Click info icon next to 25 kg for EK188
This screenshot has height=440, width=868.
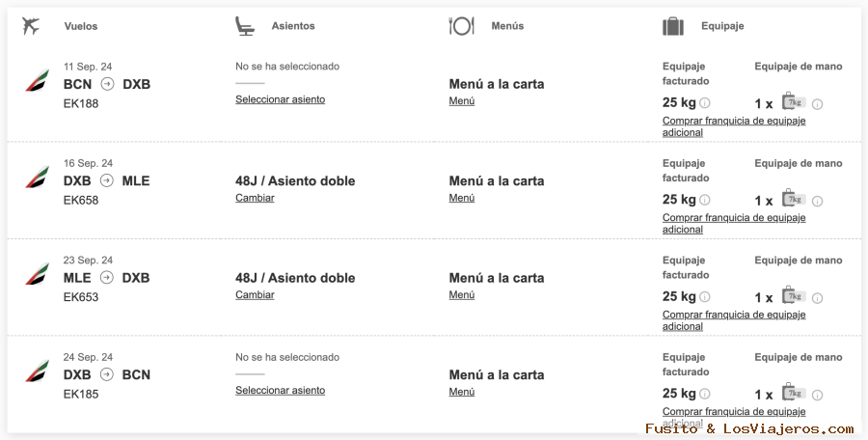tap(705, 103)
